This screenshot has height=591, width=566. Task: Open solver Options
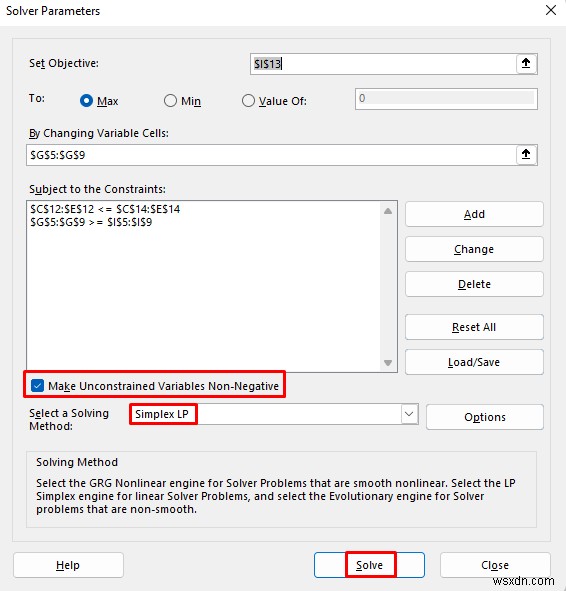485,417
